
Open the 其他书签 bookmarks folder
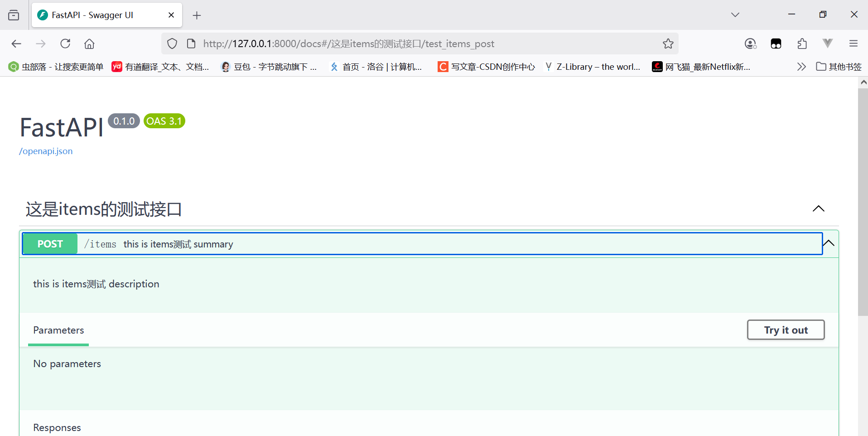pyautogui.click(x=839, y=67)
